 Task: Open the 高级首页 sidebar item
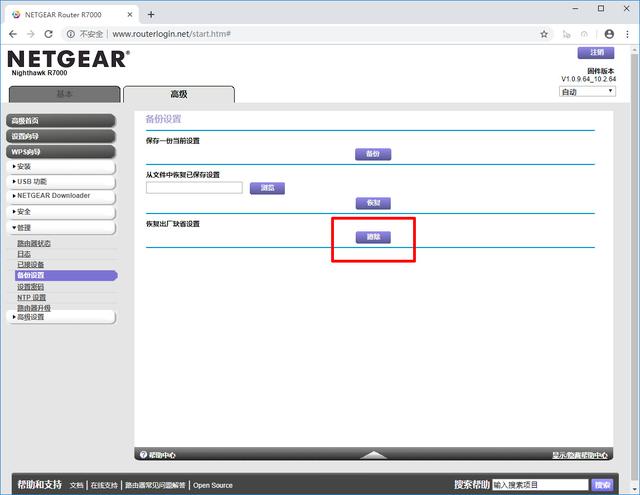(61, 121)
